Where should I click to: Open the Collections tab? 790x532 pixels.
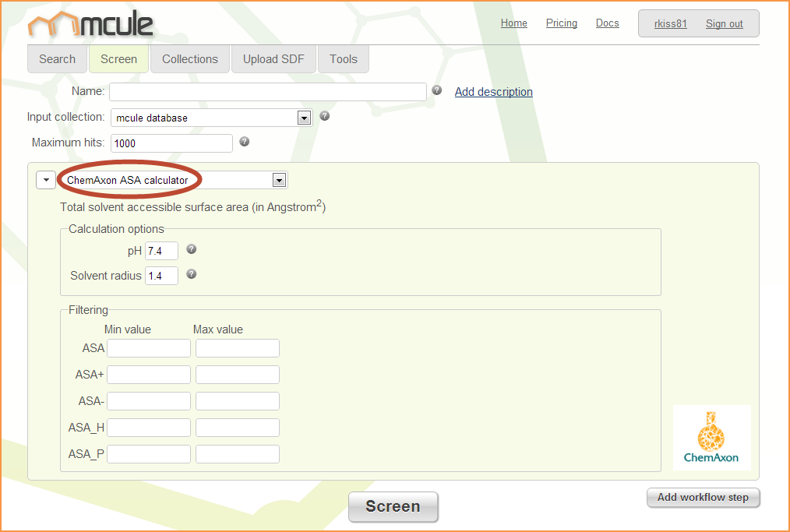point(190,59)
